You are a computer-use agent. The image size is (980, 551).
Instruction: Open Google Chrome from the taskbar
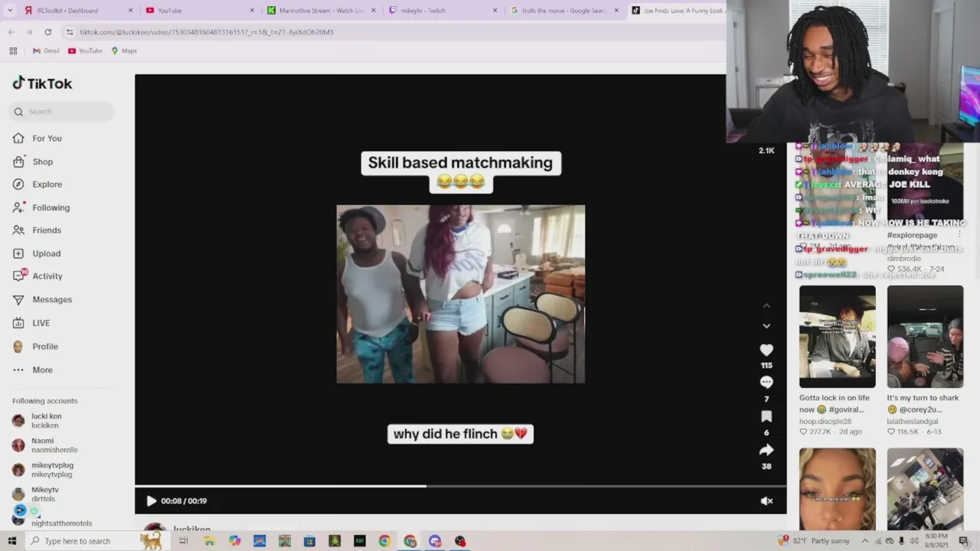(x=384, y=541)
